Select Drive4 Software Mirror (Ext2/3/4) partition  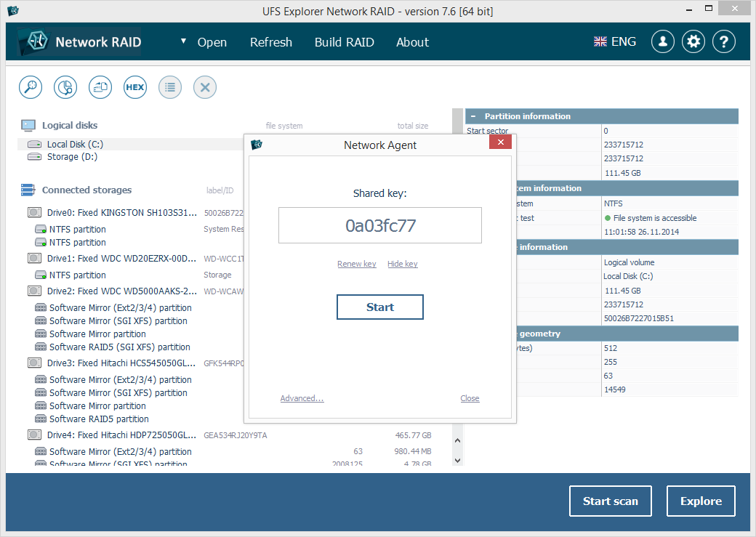click(120, 452)
